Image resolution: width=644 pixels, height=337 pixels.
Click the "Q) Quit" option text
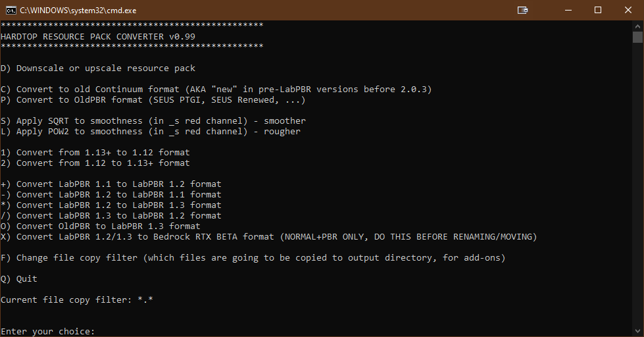19,279
